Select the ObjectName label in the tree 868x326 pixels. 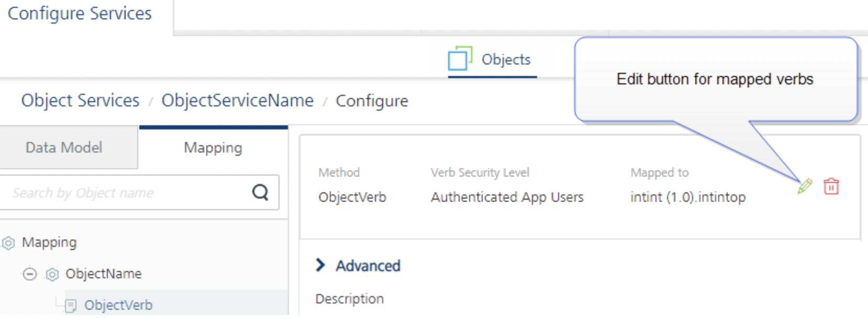click(x=103, y=274)
